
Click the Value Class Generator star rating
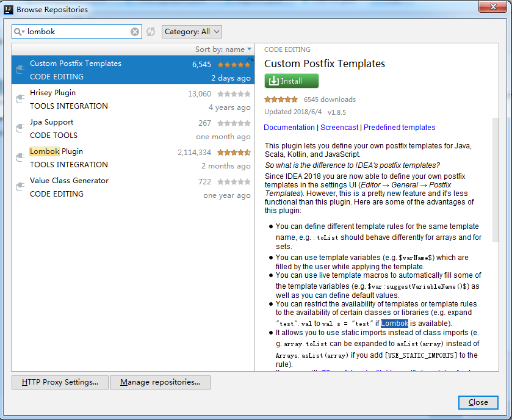[234, 181]
